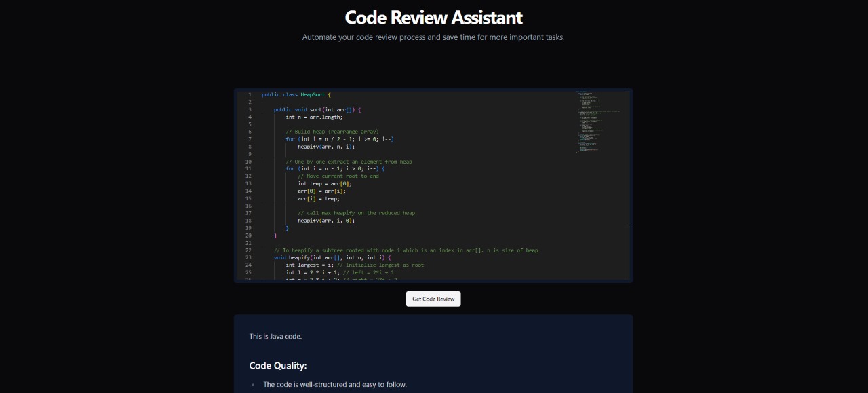The image size is (868, 393).
Task: Click line 'int largest = i;'
Action: tap(310, 265)
